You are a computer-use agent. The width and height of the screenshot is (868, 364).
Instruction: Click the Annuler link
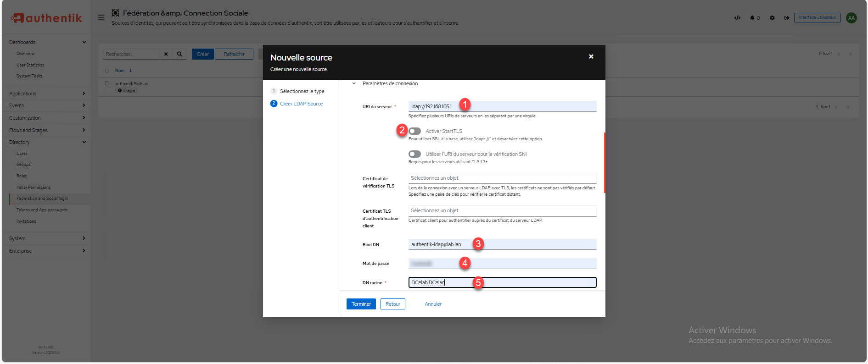pos(433,304)
